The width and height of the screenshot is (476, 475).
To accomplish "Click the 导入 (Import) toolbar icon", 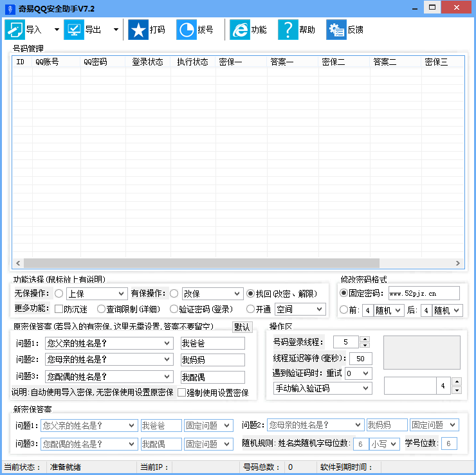I will pos(15,30).
